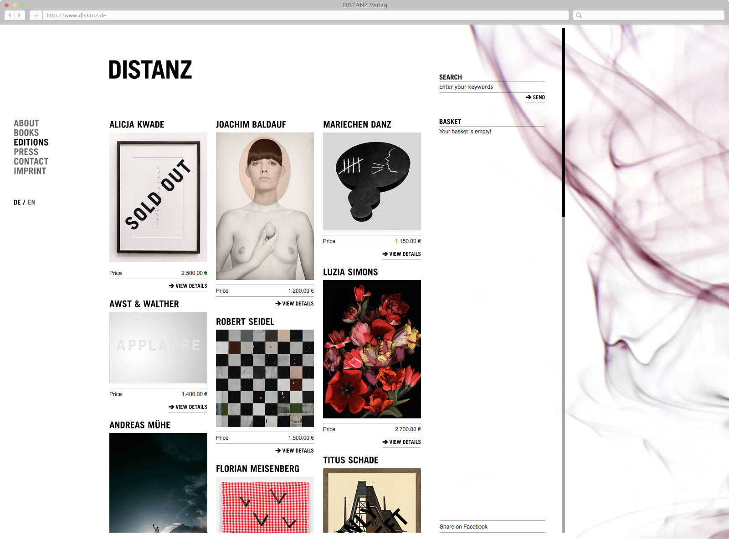This screenshot has height=560, width=729.
Task: Click arrow icon for Awst & Walther details
Action: tap(171, 407)
